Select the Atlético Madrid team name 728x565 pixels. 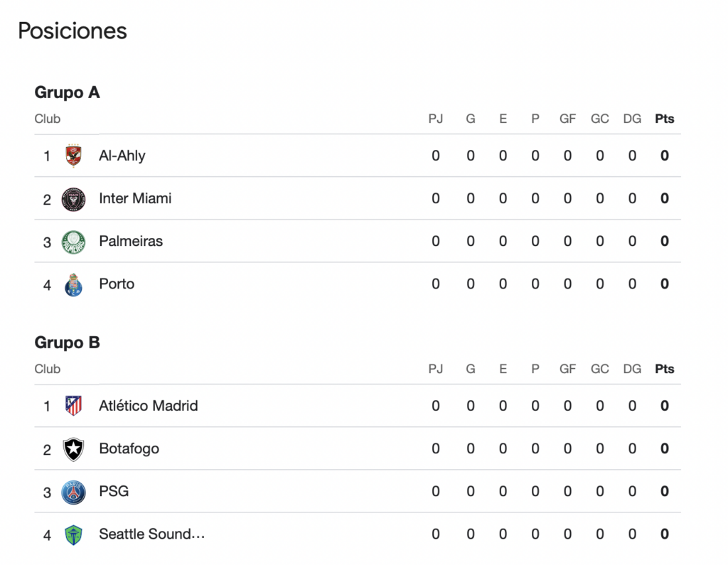point(149,406)
